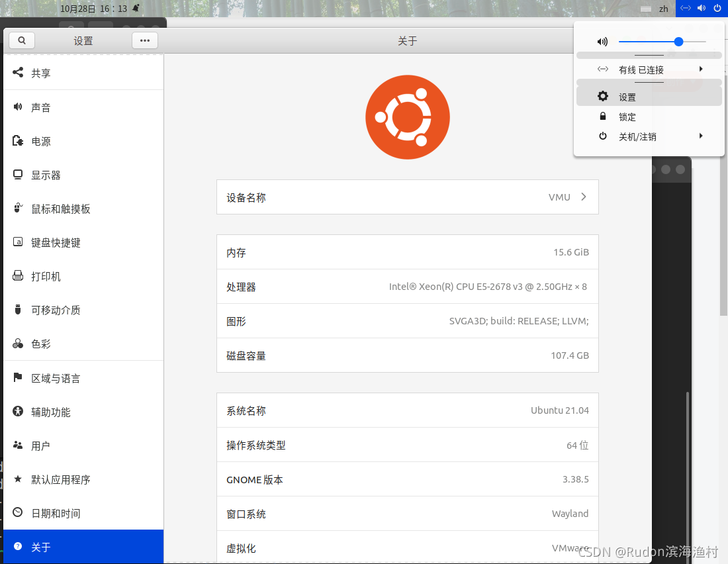Viewport: 728px width, 564px height.
Task: Open the 区域与语言 settings panel
Action: coord(83,378)
